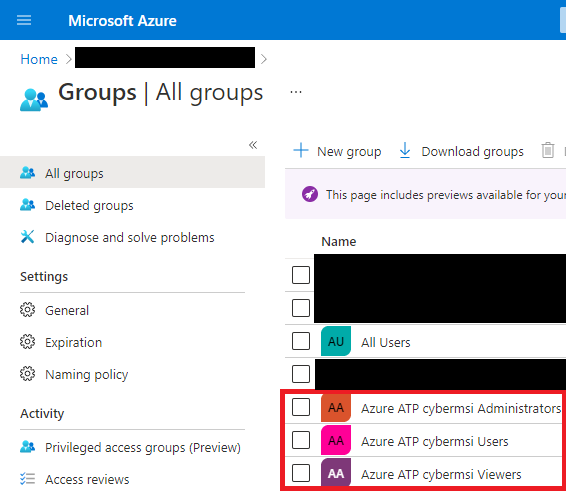Open Azure ATP cybermsi Administrators group
The image size is (566, 491).
pos(461,408)
